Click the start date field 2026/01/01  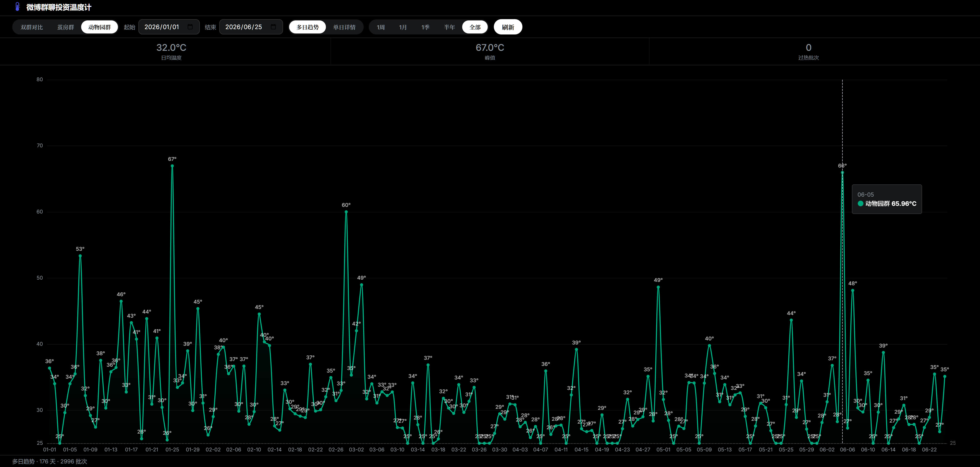(169, 27)
